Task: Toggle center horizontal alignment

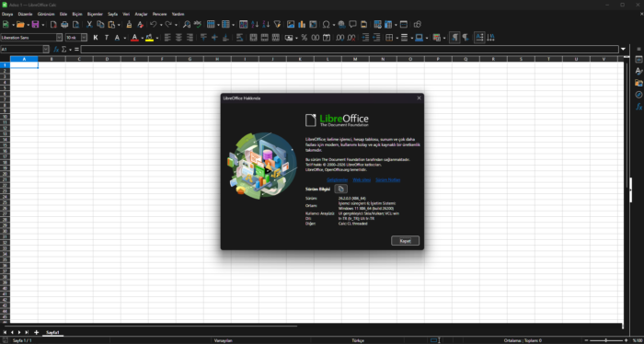Action: [x=178, y=38]
